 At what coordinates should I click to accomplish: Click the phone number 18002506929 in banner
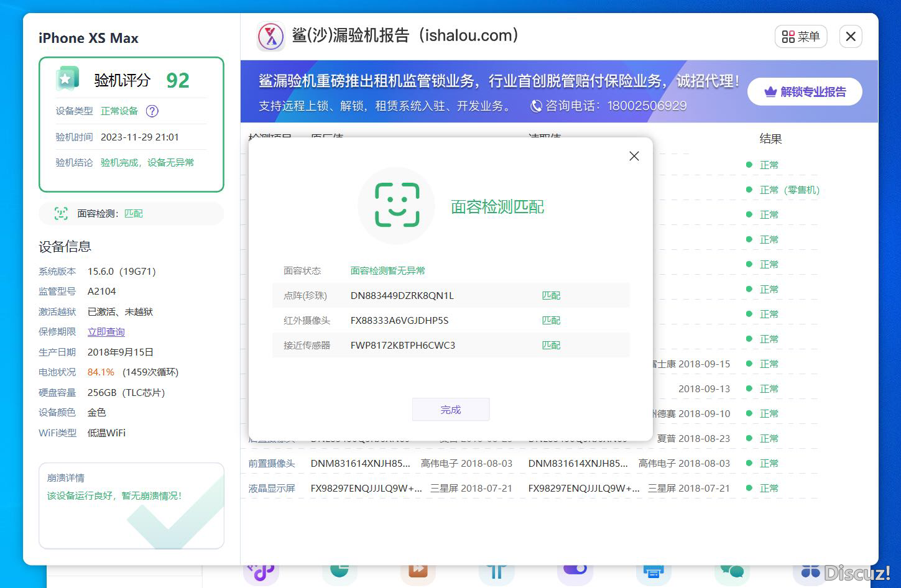click(647, 106)
